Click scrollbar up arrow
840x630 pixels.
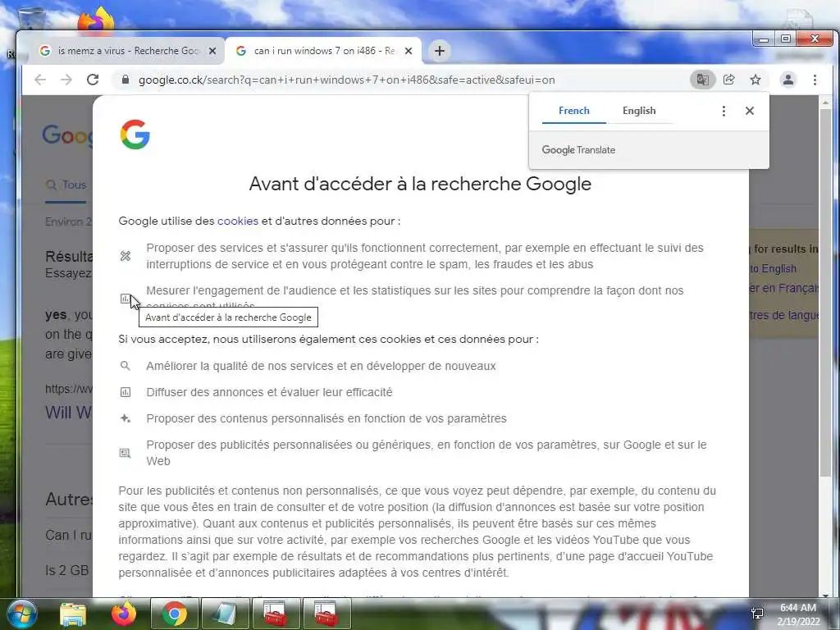pos(825,102)
